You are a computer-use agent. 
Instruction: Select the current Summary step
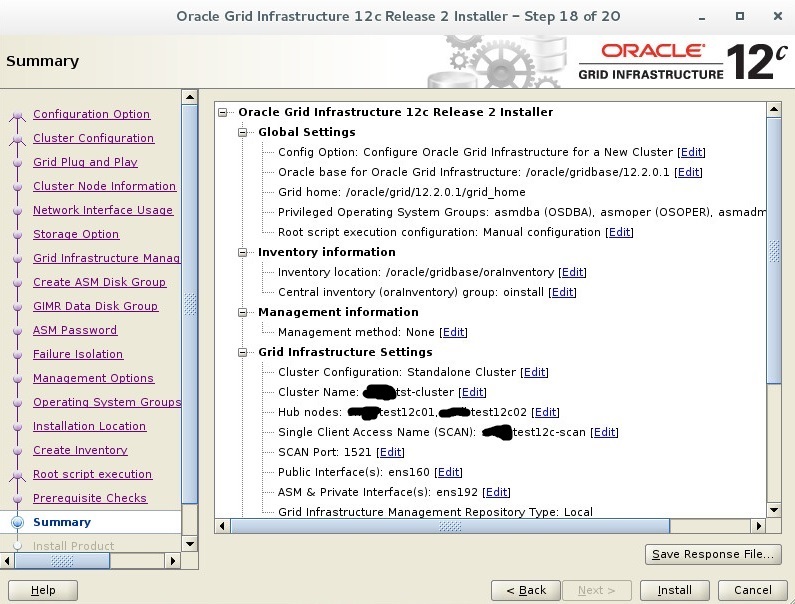(x=62, y=522)
